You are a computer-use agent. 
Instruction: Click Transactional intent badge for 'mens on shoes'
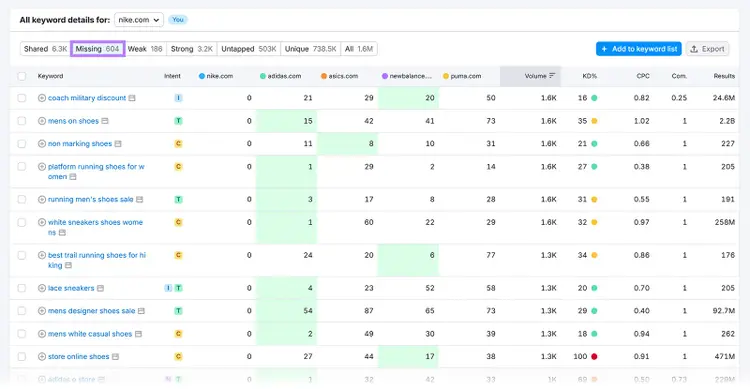click(x=178, y=121)
